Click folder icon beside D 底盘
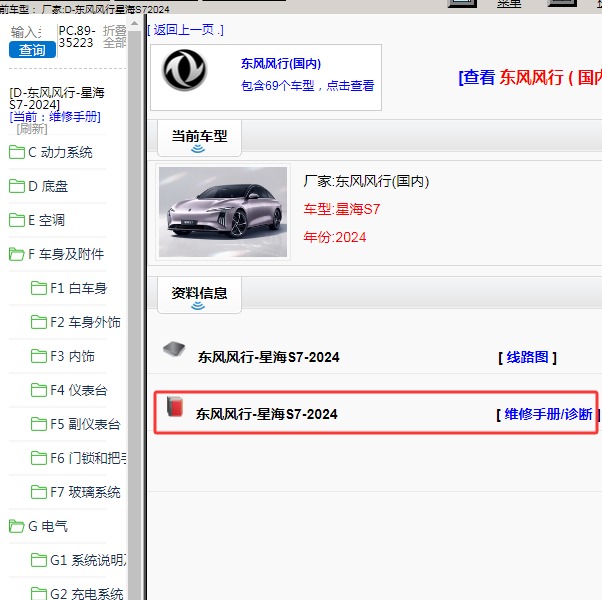Screen dimensions: 602x600 (17, 186)
